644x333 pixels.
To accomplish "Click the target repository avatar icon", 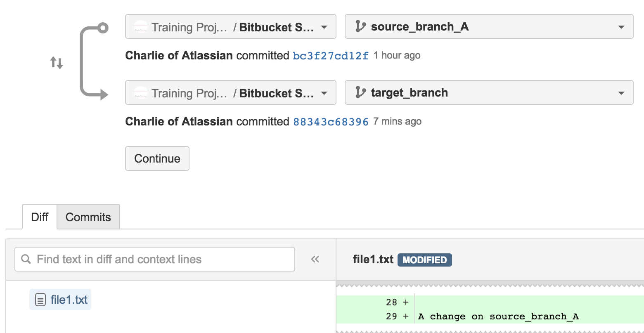I will [x=141, y=93].
